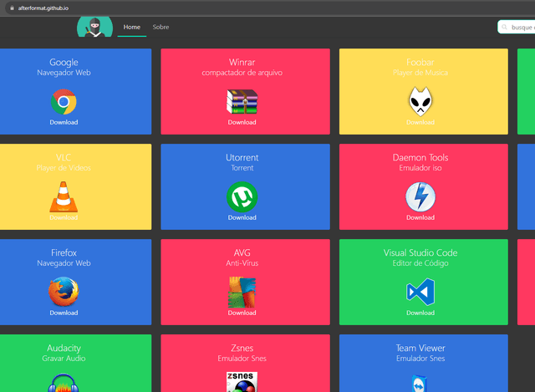Click the Firefox fox globe icon
535x392 pixels.
[x=64, y=292]
